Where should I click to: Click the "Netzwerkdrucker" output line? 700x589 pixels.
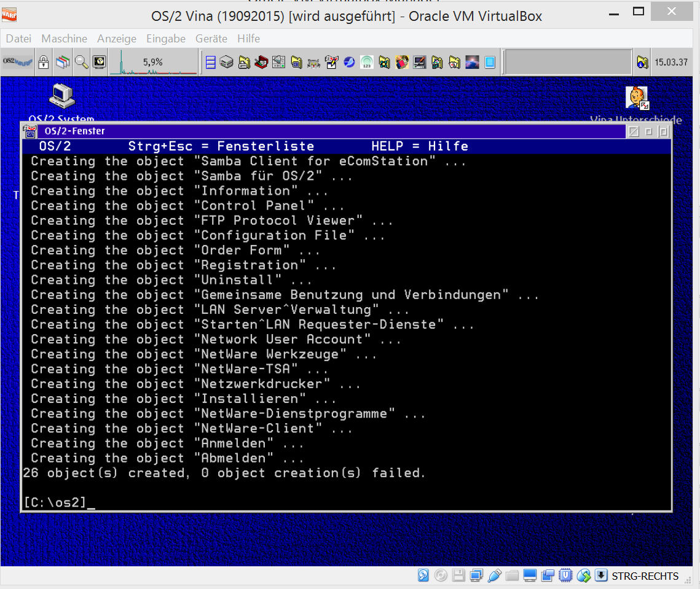[195, 384]
